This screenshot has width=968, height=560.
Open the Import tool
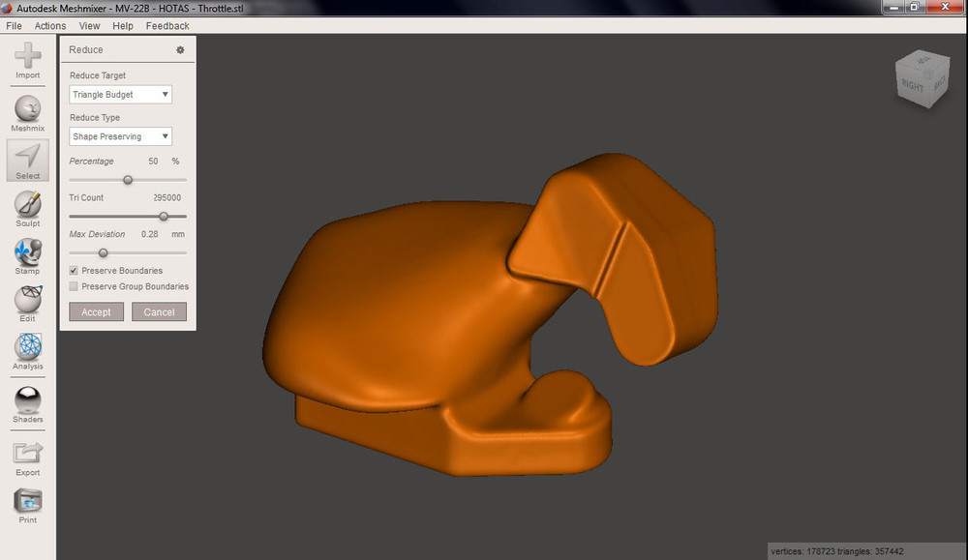pyautogui.click(x=28, y=60)
